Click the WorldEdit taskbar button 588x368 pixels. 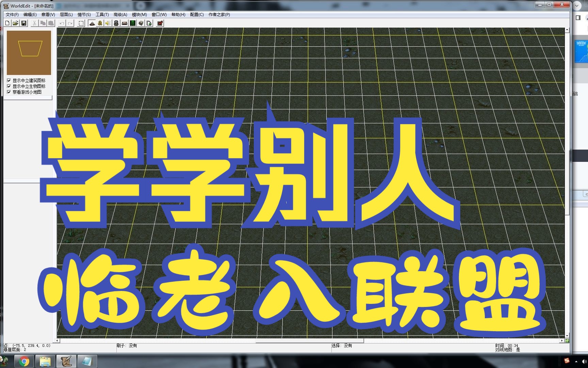point(66,361)
